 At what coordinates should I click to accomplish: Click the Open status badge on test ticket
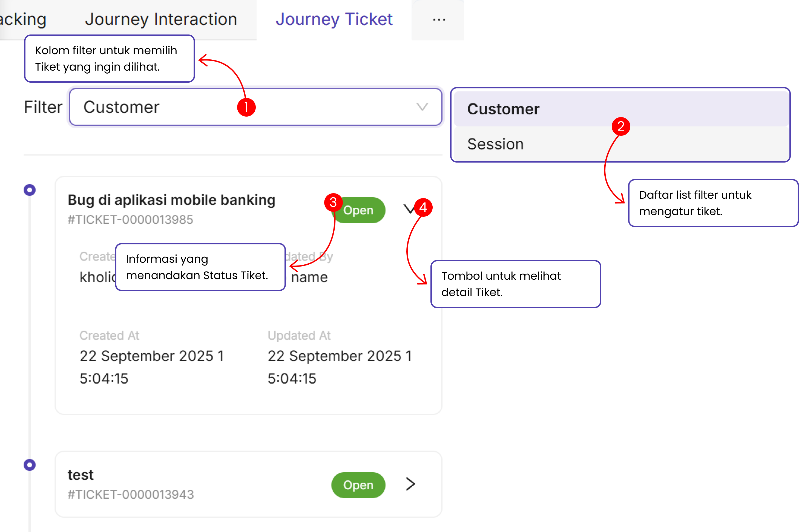point(358,485)
